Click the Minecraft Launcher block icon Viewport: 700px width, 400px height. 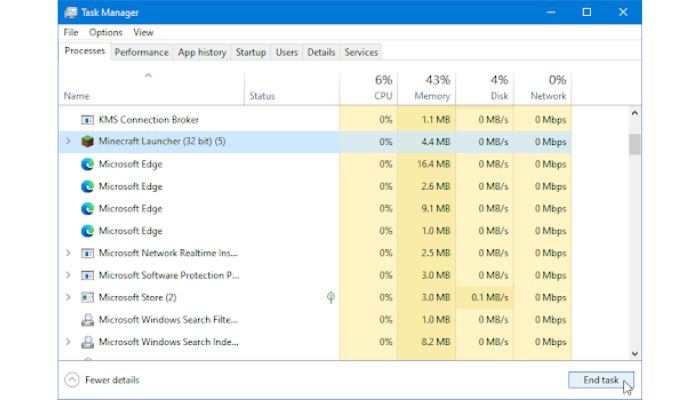(x=88, y=142)
